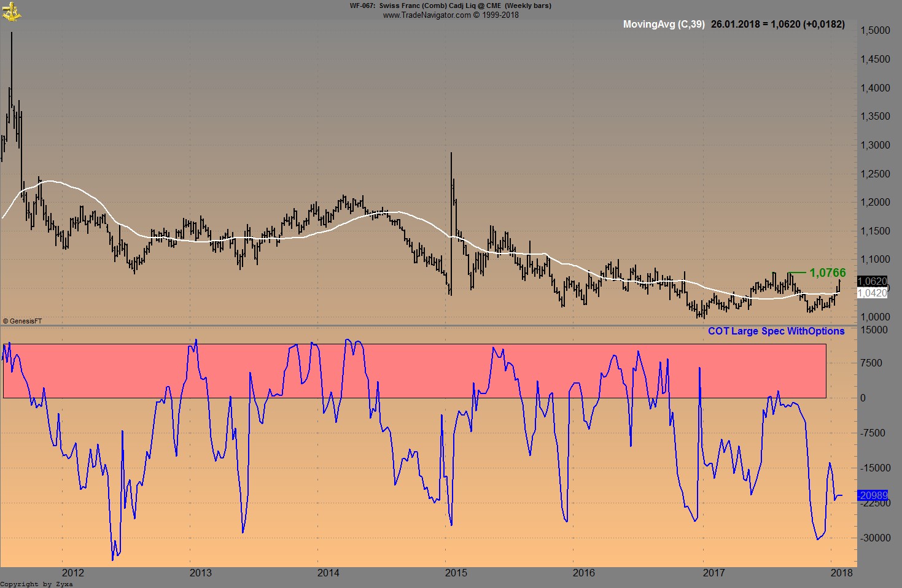902x588 pixels.
Task: Click the 7500 label on the COT axis
Action: point(871,363)
